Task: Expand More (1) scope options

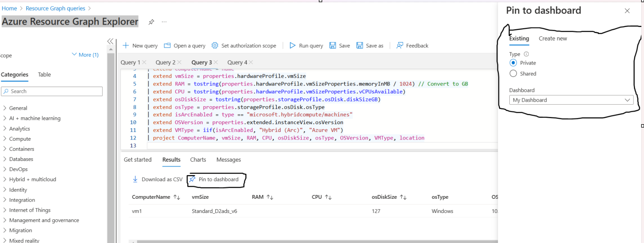Action: pos(85,55)
